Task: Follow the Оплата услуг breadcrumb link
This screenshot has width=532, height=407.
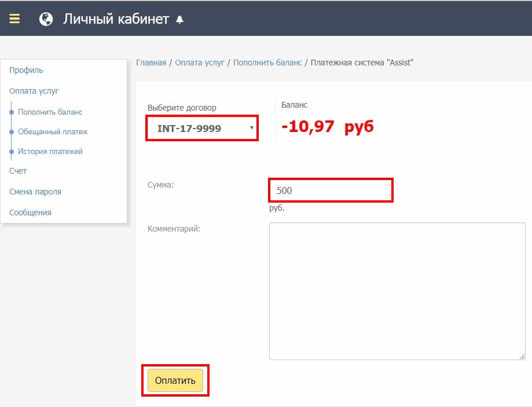Action: [200, 63]
